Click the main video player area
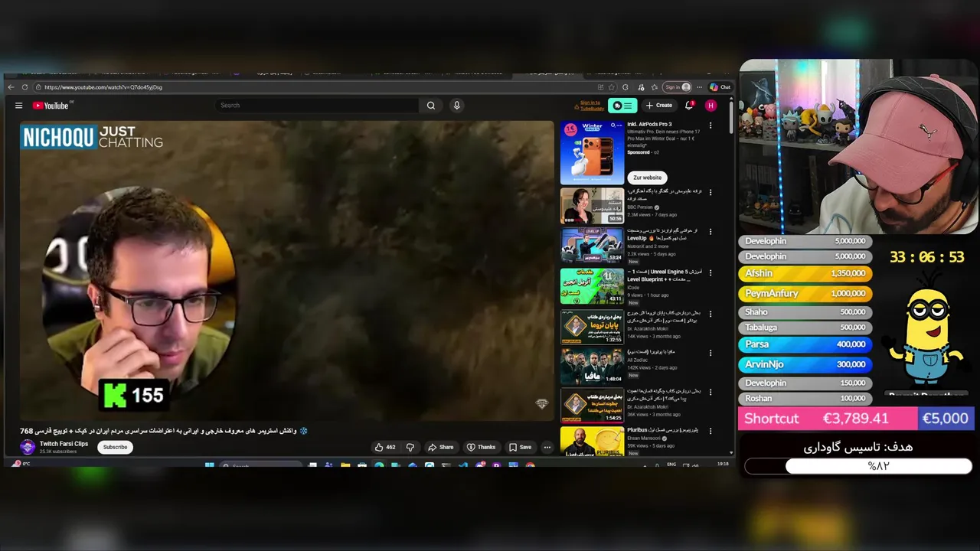 point(286,270)
